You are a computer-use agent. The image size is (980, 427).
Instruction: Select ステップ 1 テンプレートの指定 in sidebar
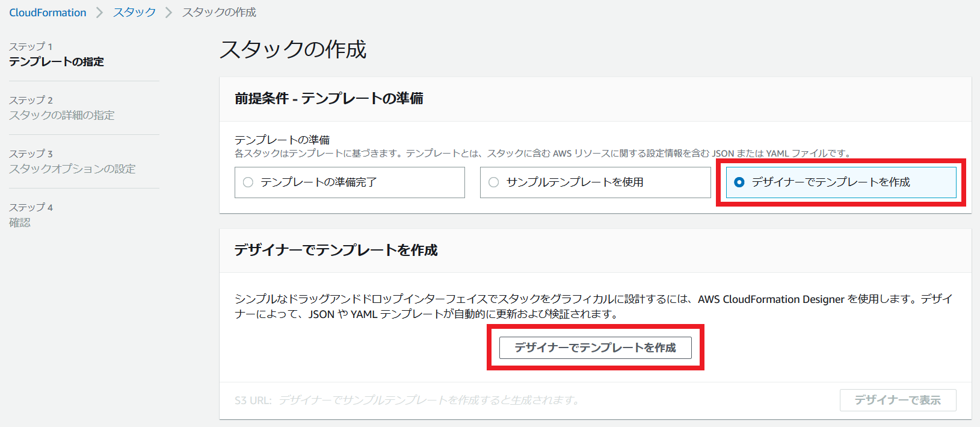[x=57, y=54]
